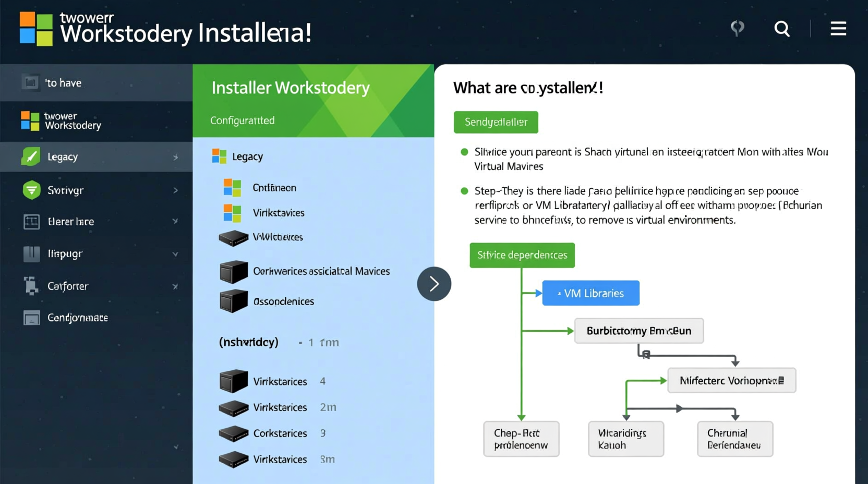Image resolution: width=868 pixels, height=484 pixels.
Task: Expand the Catforter section chevron
Action: (x=175, y=286)
